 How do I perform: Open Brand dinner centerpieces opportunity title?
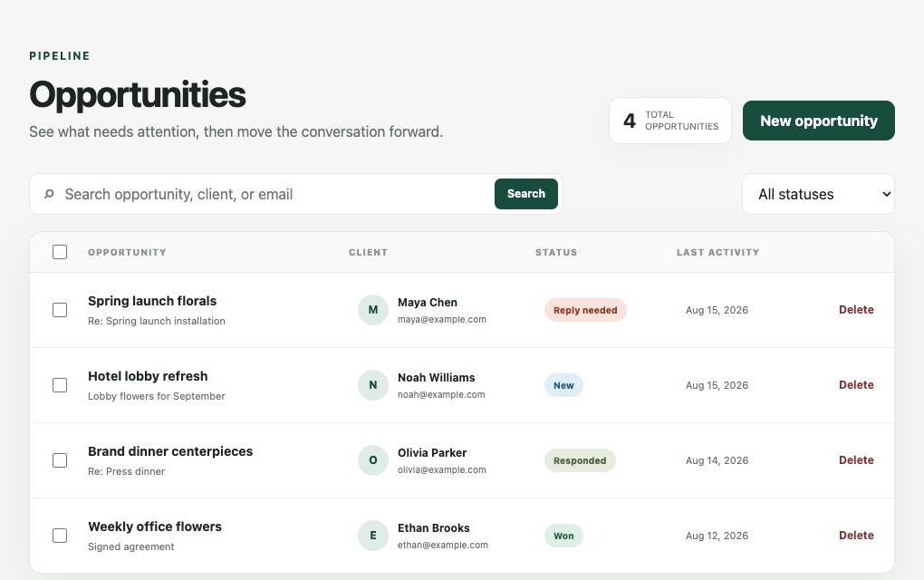point(170,451)
